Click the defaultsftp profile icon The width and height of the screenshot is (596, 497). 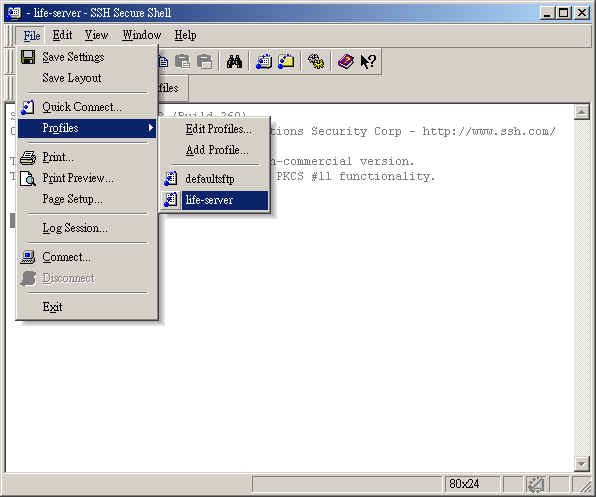coord(171,179)
